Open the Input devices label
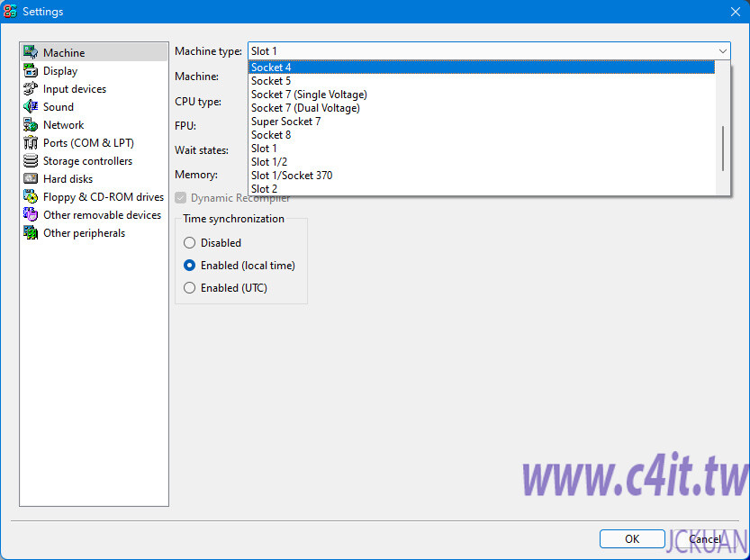The height and width of the screenshot is (560, 750). point(75,89)
